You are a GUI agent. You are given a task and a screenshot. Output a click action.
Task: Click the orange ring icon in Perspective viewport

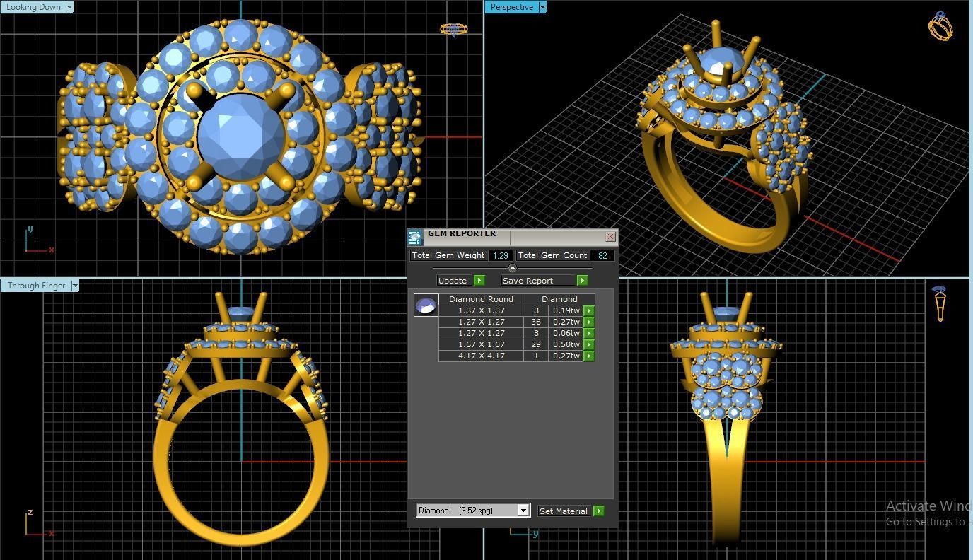[x=940, y=25]
